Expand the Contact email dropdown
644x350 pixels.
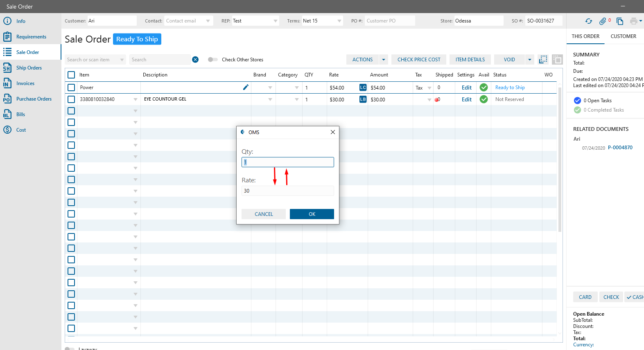(x=208, y=21)
